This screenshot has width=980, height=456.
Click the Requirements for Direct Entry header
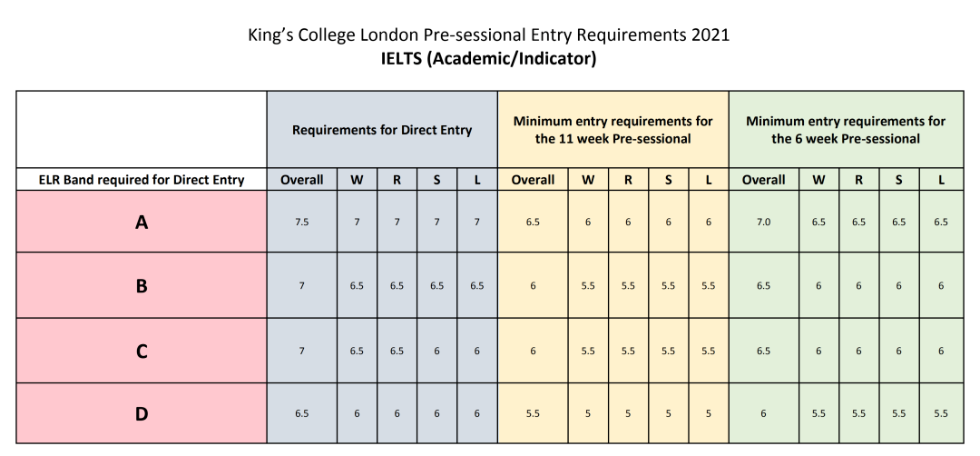(x=383, y=130)
